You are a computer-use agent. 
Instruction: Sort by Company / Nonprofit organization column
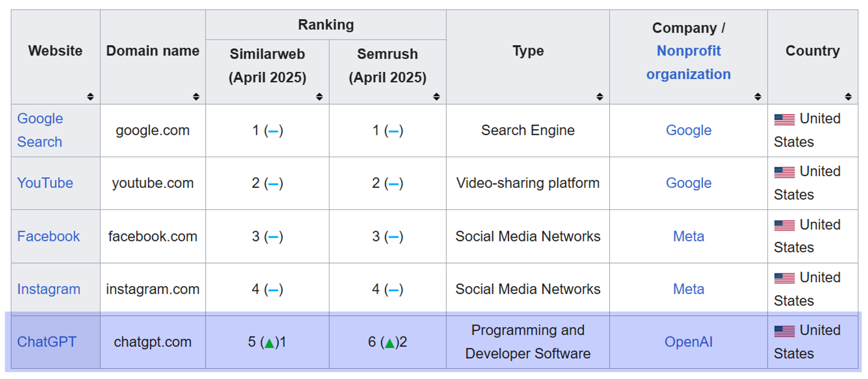click(x=758, y=97)
